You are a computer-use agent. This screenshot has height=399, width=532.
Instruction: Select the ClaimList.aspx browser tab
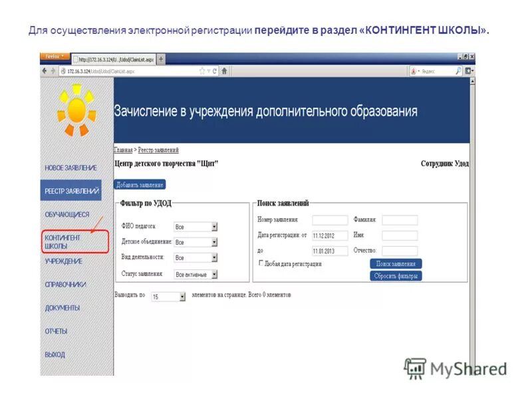[x=113, y=59]
